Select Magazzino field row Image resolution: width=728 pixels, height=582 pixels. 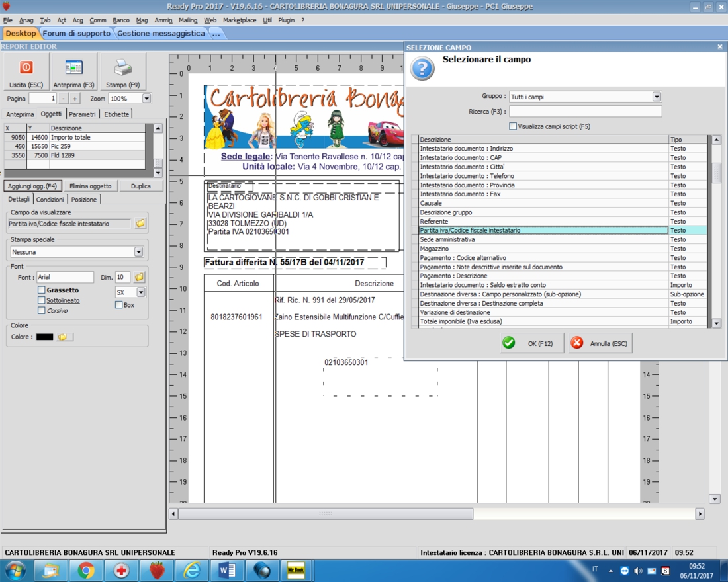[559, 249]
